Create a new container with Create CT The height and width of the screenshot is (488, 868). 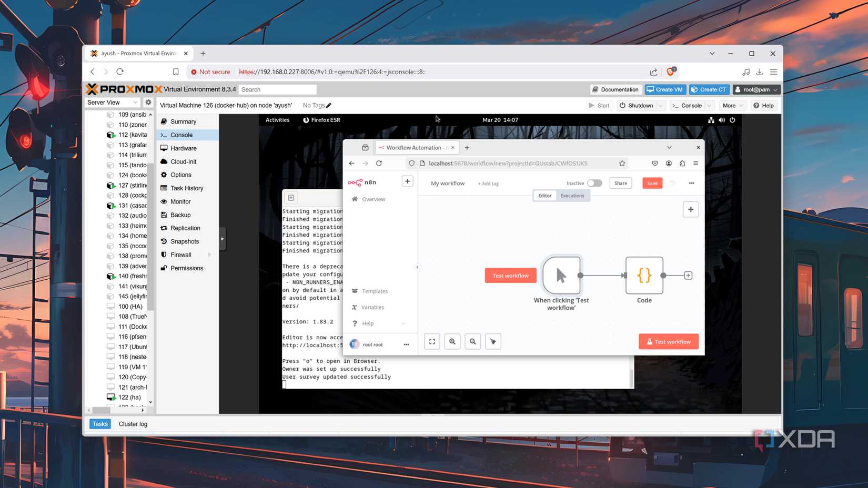(709, 89)
